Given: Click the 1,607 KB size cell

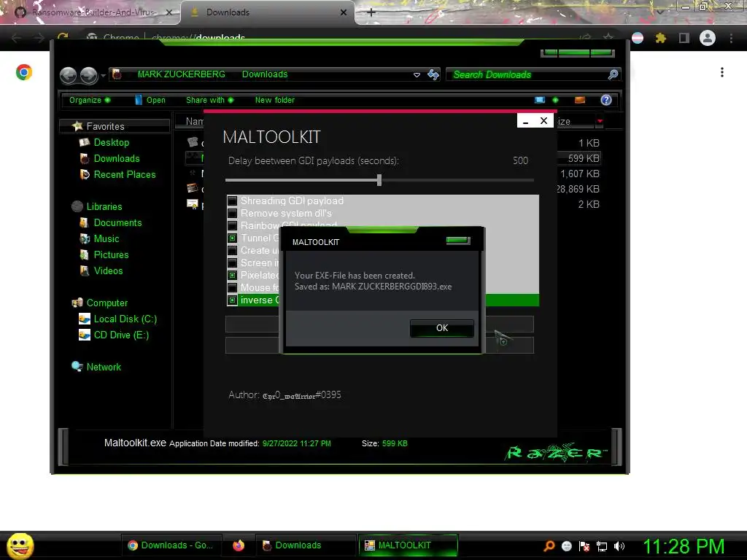Looking at the screenshot, I should click(580, 174).
